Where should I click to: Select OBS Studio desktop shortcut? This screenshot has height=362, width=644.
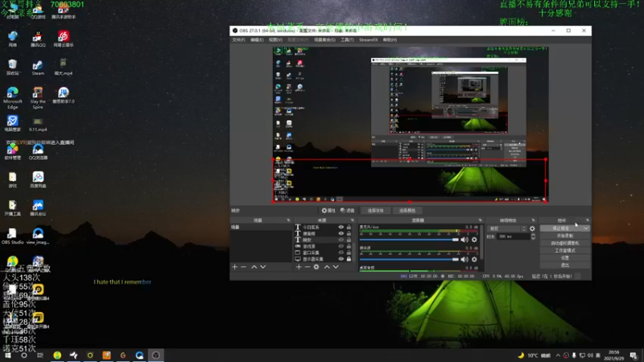pos(12,237)
